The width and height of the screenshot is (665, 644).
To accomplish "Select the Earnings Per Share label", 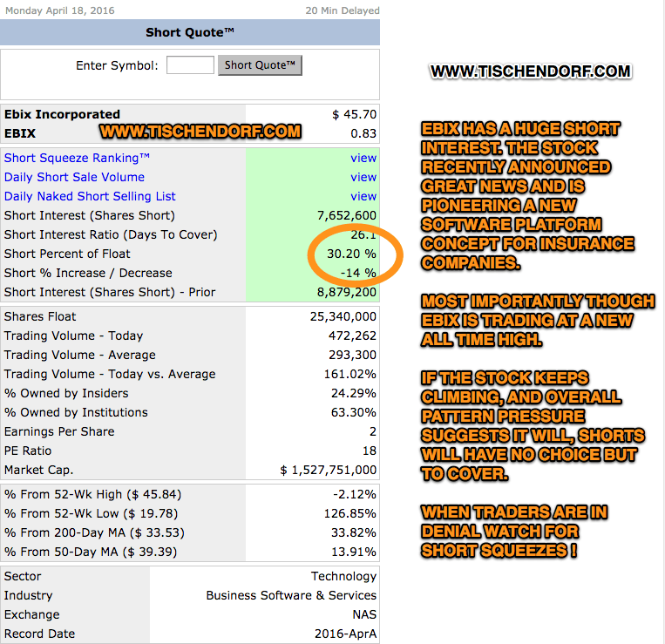I will tap(59, 431).
